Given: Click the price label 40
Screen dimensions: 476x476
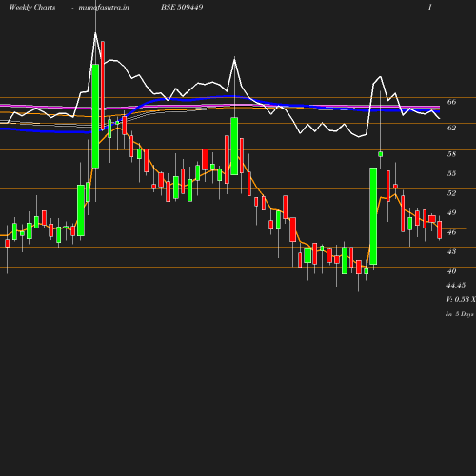Looking at the screenshot, I should point(451,271).
